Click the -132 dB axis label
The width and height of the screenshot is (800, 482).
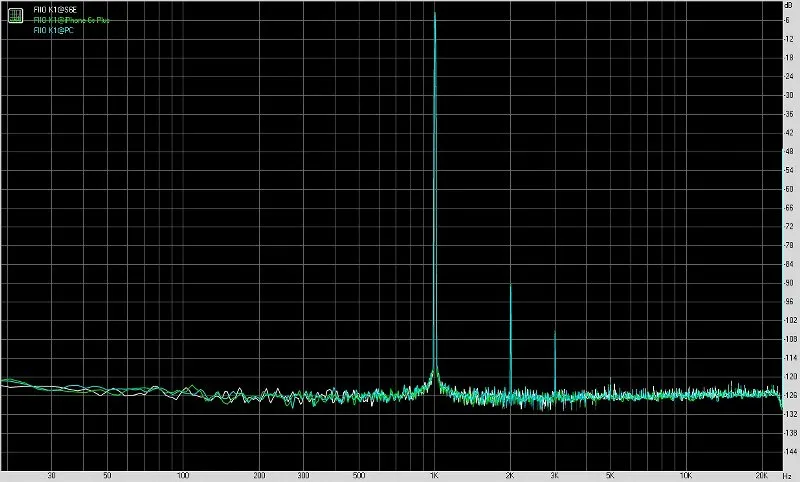[790, 414]
